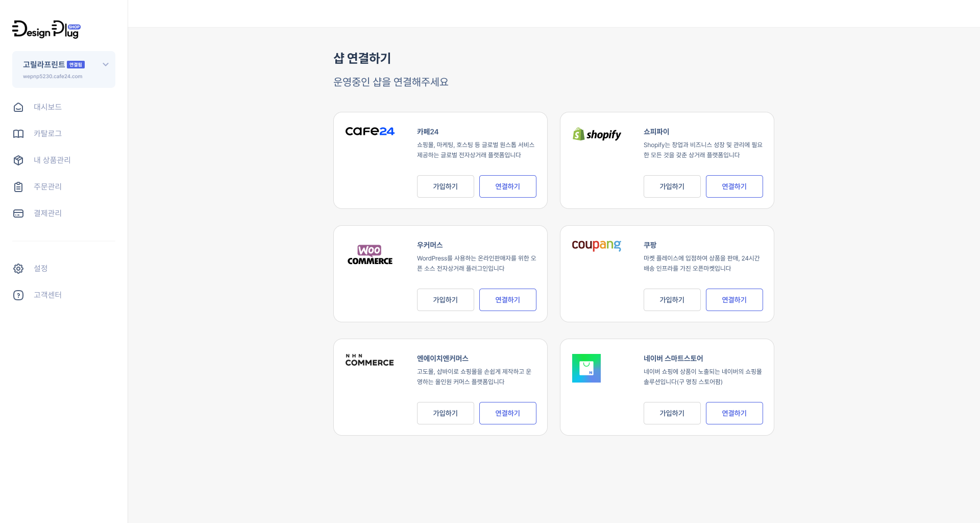Go to 주문관리 in the sidebar

(47, 187)
